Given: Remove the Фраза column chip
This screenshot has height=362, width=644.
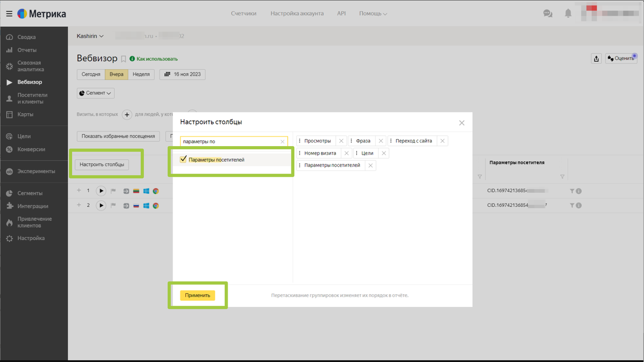Looking at the screenshot, I should (x=380, y=141).
